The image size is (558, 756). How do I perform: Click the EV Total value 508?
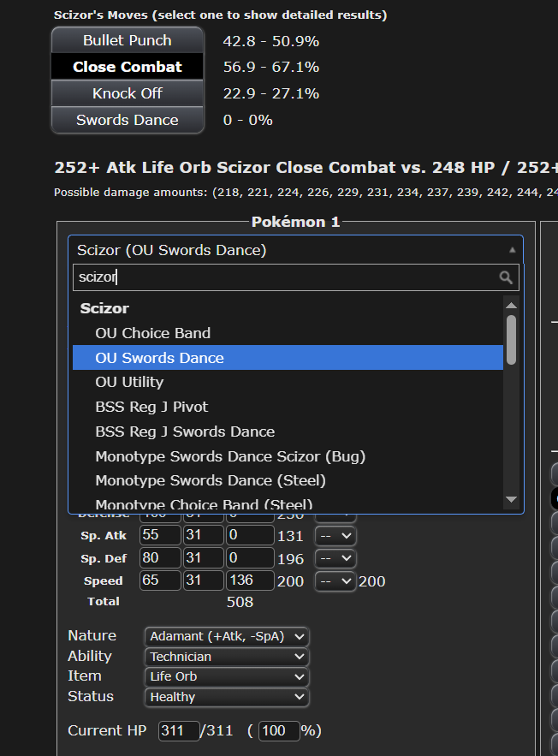tap(240, 602)
